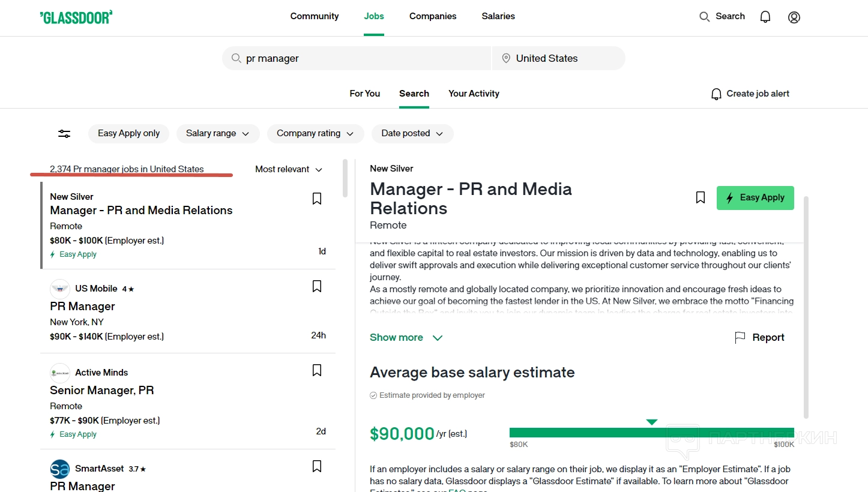This screenshot has width=868, height=492.
Task: Click the SmartAsset company logo
Action: pyautogui.click(x=60, y=469)
